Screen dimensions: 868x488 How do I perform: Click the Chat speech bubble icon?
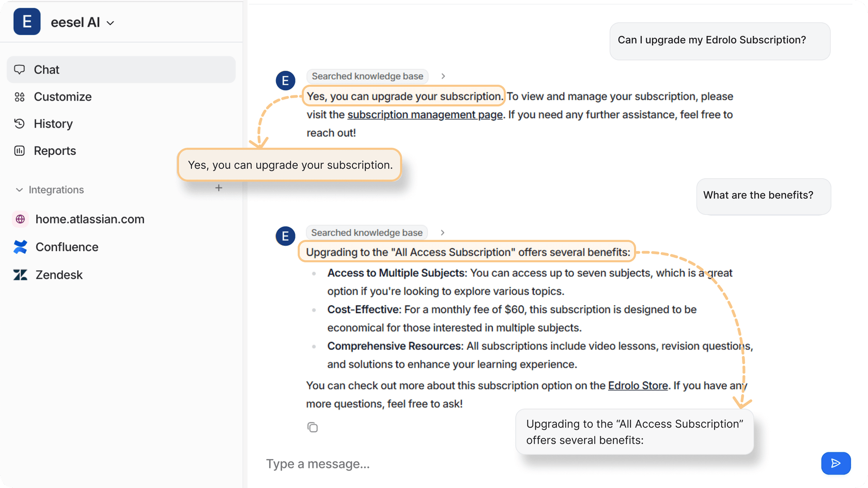(20, 70)
